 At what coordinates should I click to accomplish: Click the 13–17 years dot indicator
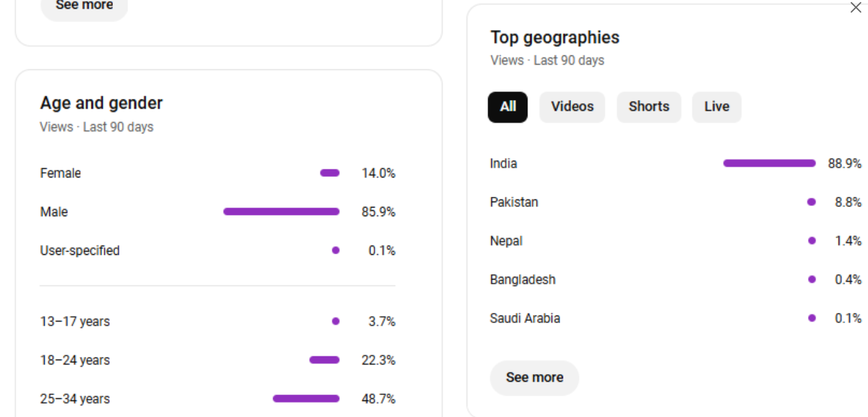pyautogui.click(x=335, y=322)
